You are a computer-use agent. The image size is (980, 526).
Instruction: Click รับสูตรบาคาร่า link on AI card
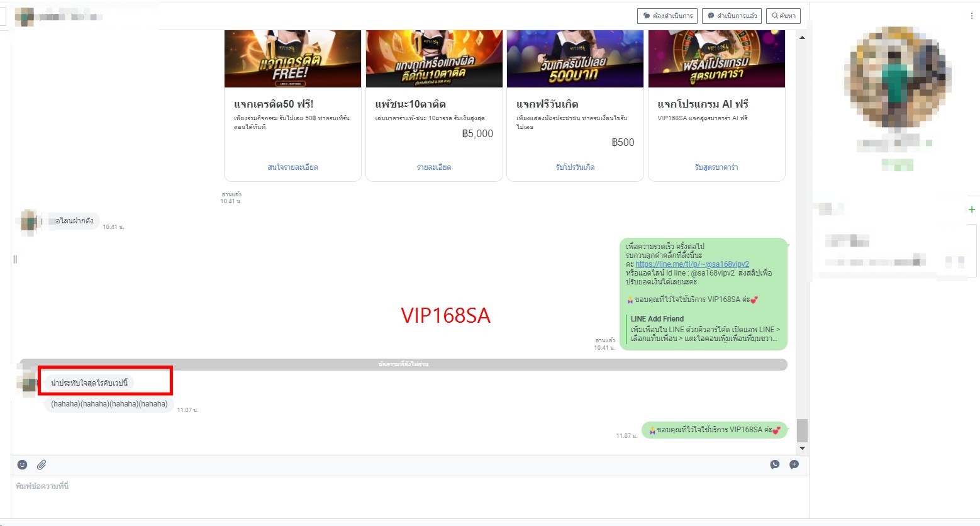[x=716, y=167]
